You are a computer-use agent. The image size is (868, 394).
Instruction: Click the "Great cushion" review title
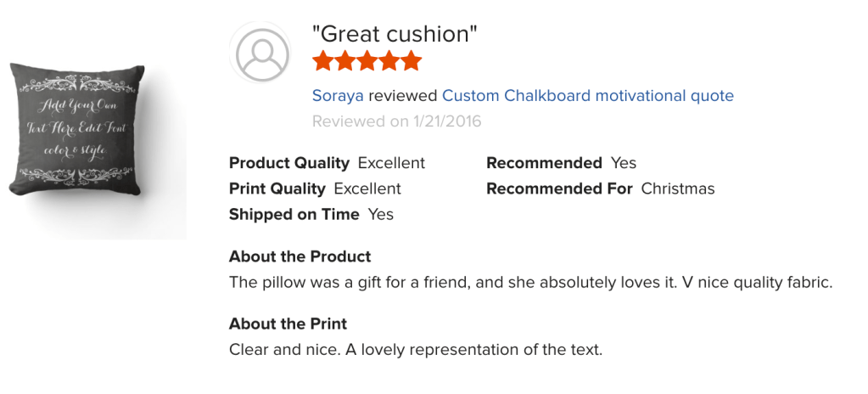(x=395, y=34)
